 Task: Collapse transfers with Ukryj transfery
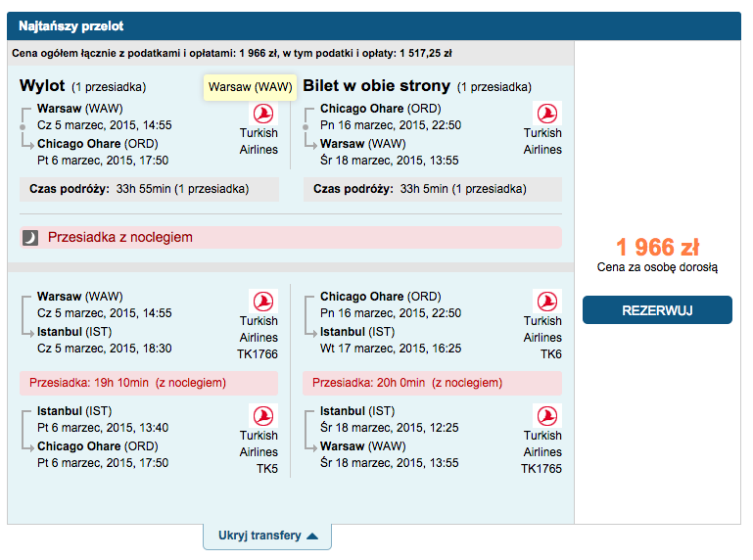(x=267, y=536)
